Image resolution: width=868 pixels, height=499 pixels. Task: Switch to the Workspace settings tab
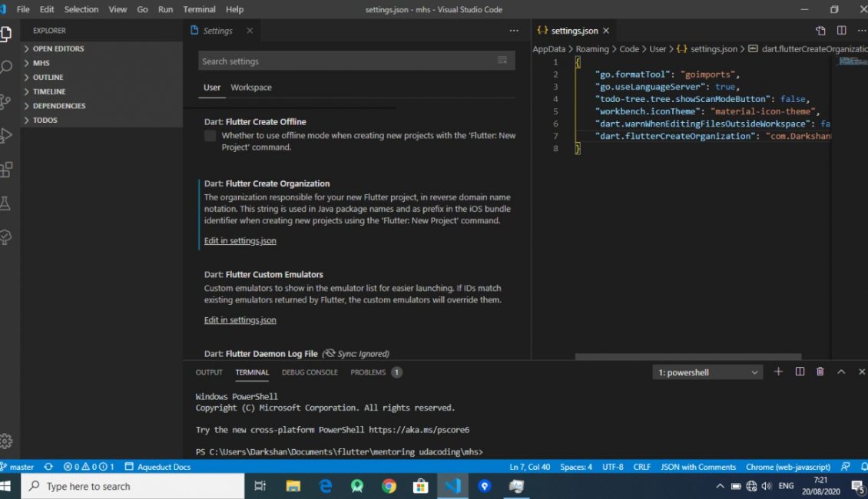tap(251, 88)
